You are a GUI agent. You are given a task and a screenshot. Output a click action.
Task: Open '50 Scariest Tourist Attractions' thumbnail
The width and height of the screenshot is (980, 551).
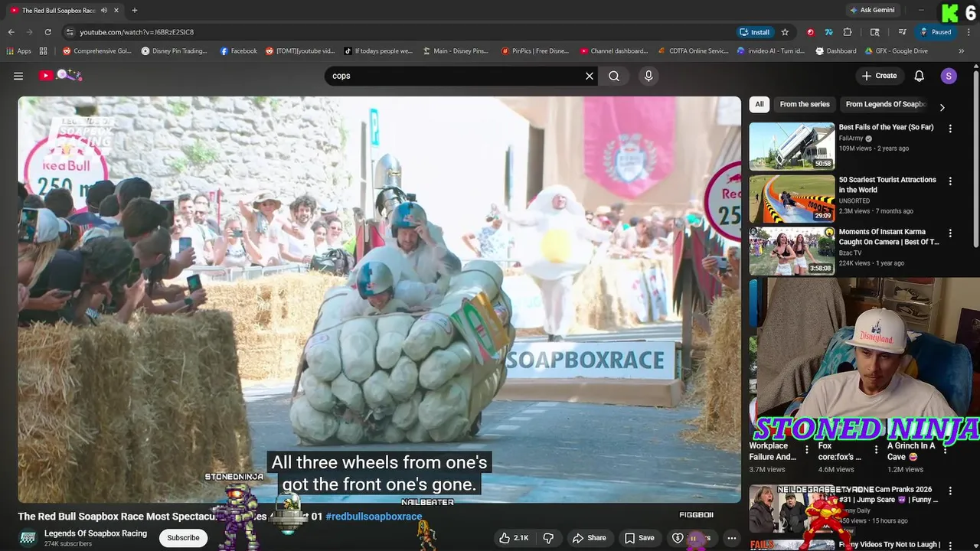[x=792, y=198]
